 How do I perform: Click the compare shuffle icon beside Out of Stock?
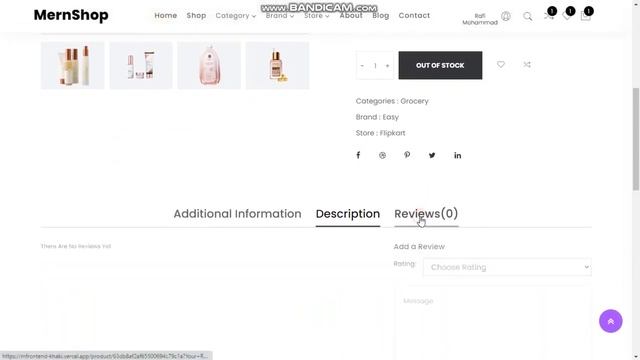point(527,64)
